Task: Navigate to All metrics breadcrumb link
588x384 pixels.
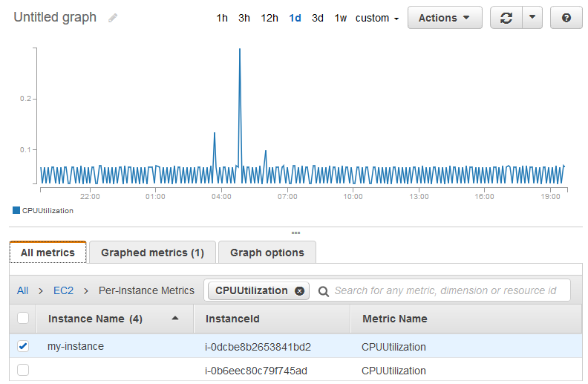Action: pos(23,290)
